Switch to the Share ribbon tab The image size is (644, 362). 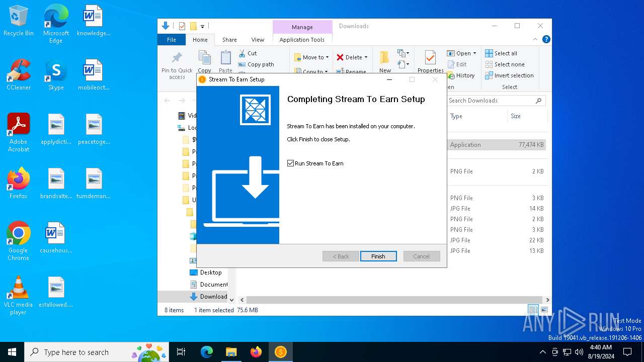[x=229, y=40]
